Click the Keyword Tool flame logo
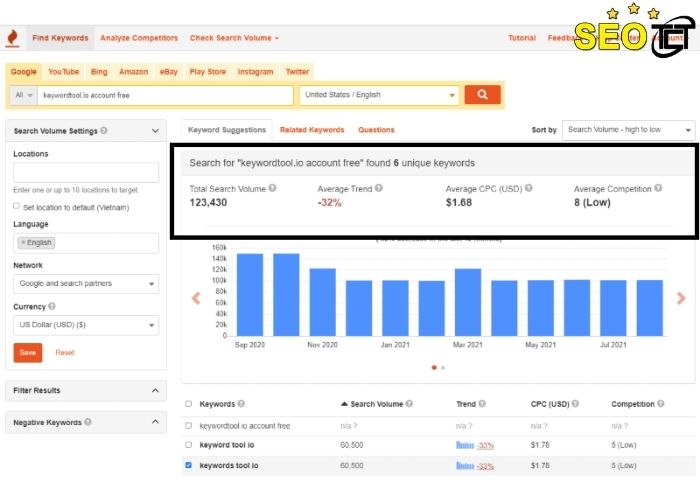The width and height of the screenshot is (700, 500). pos(12,38)
